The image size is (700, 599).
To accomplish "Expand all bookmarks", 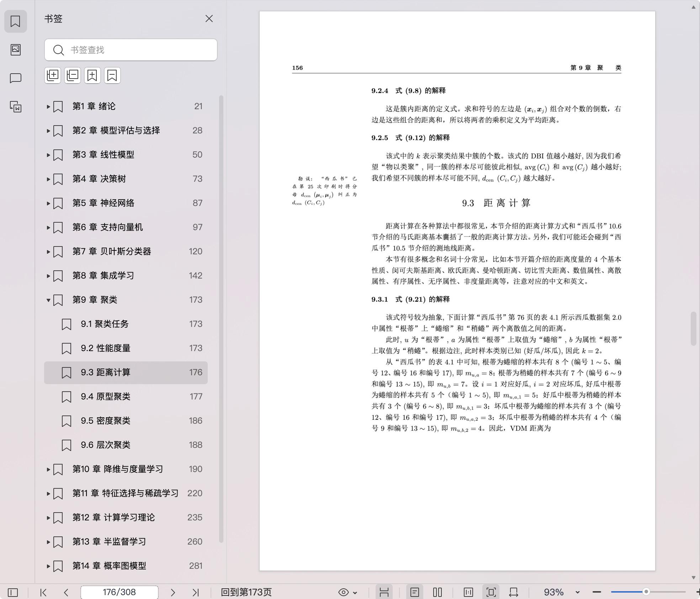I will pyautogui.click(x=53, y=75).
